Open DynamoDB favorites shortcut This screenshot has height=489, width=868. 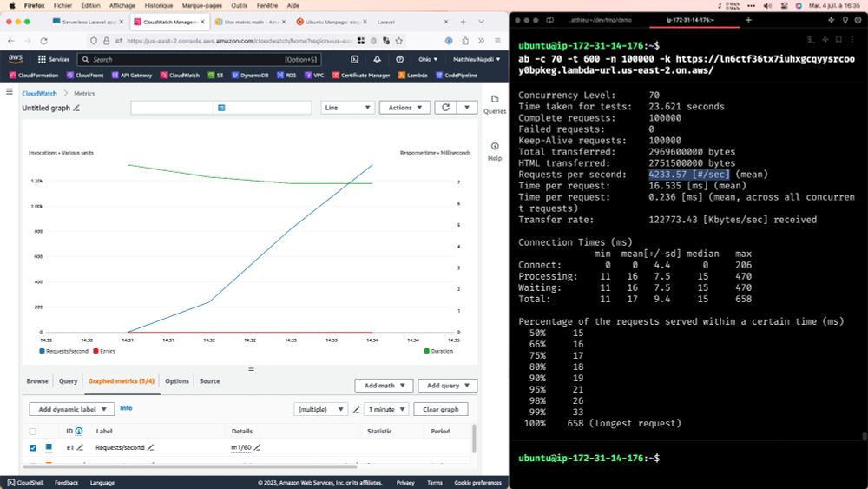[x=250, y=76]
